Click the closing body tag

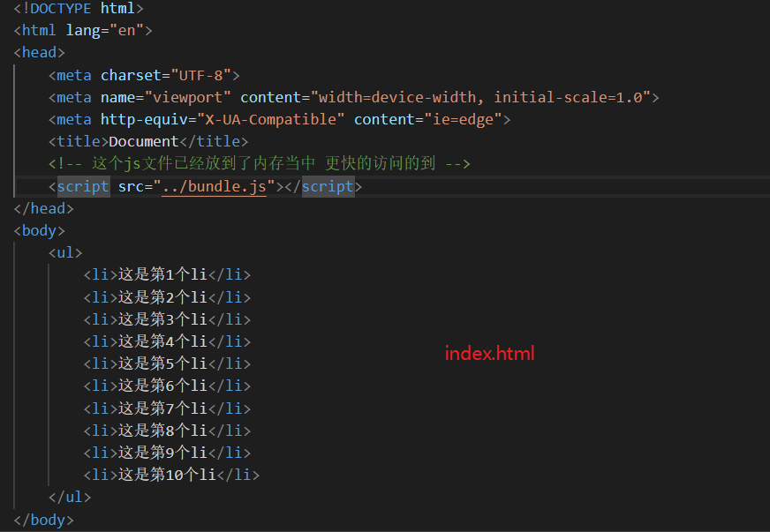pos(43,520)
